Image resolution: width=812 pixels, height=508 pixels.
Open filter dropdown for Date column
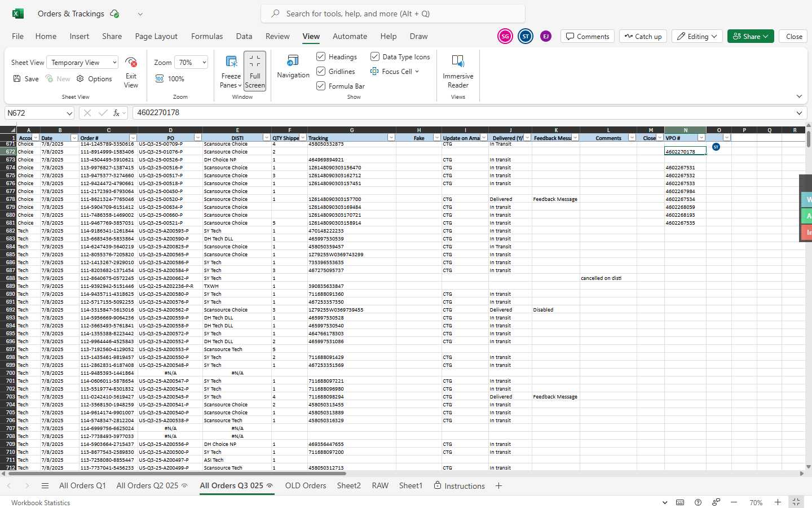pyautogui.click(x=74, y=138)
